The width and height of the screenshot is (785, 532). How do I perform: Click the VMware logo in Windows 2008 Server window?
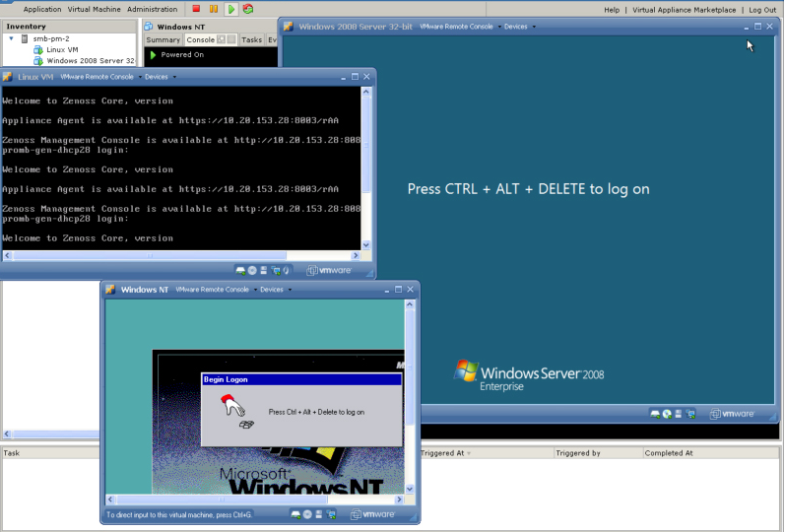pos(733,414)
